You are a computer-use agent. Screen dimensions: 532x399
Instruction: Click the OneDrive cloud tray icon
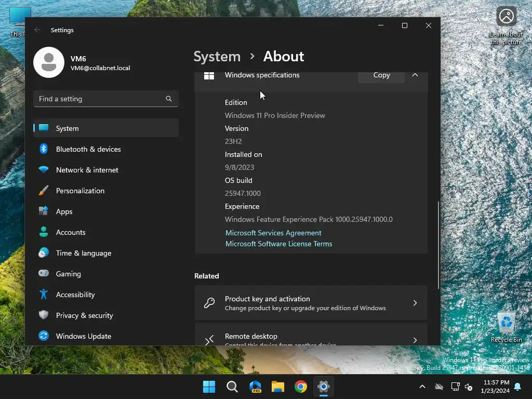439,387
